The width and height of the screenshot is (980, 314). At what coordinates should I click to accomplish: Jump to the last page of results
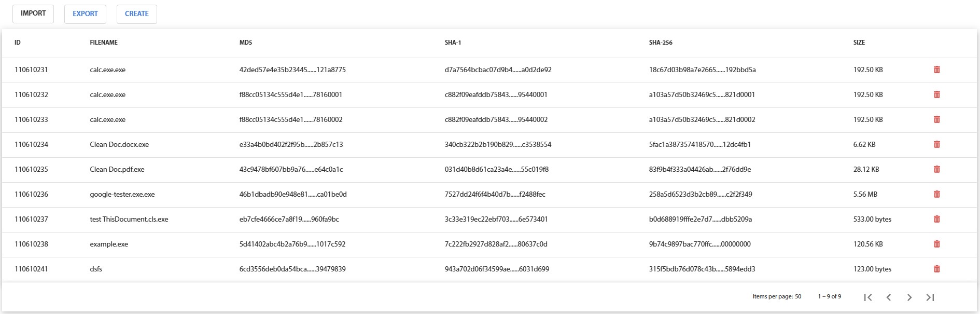929,297
